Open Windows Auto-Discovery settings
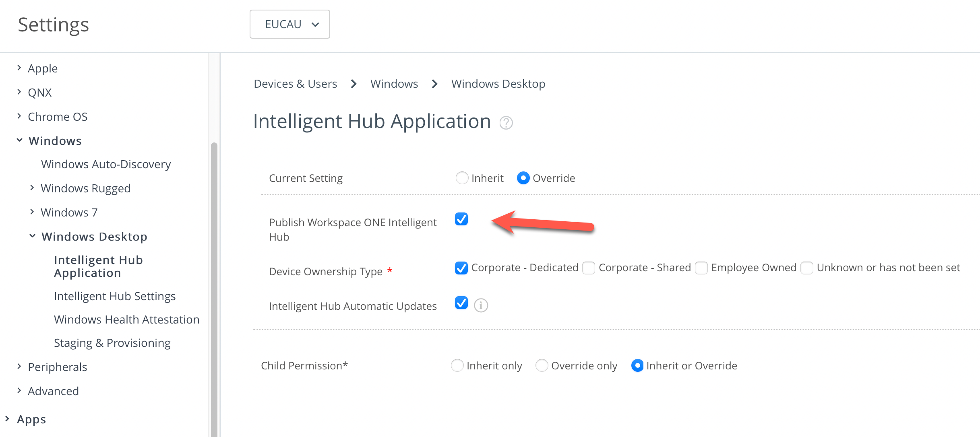 [106, 164]
